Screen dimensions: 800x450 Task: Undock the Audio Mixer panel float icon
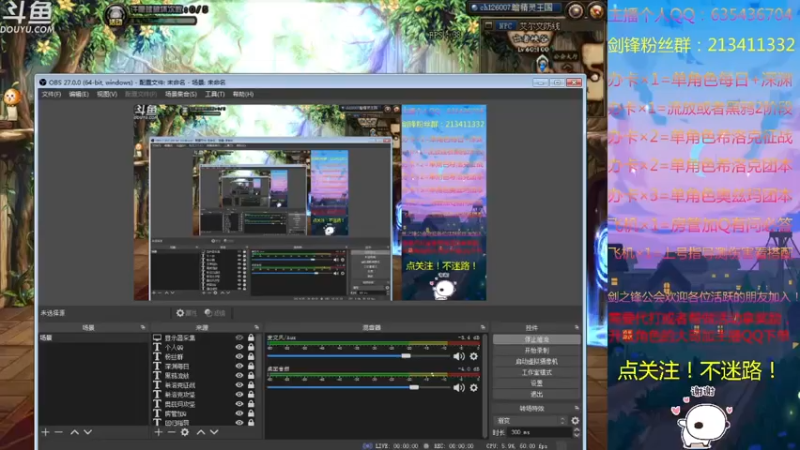[483, 327]
